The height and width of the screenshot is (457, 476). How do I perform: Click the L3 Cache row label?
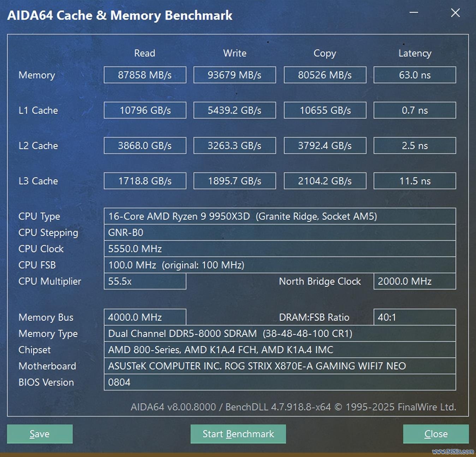pyautogui.click(x=38, y=181)
